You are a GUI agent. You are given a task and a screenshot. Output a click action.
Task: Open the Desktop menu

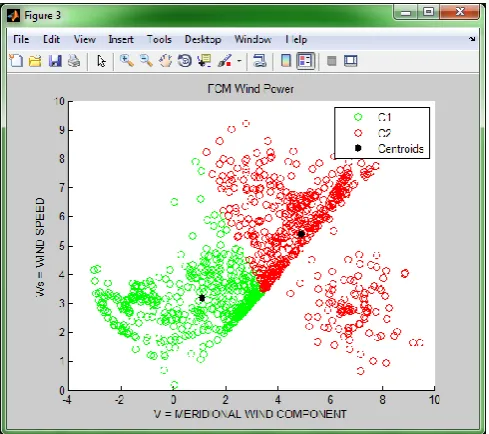203,39
